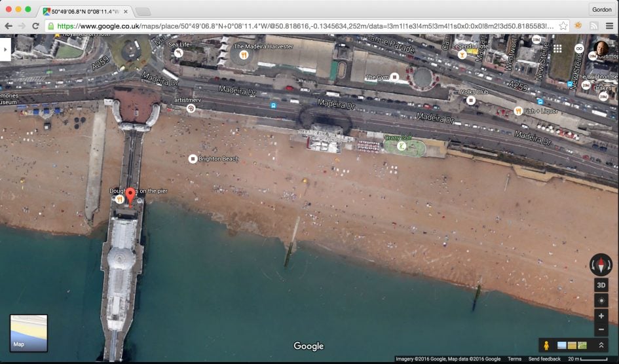The width and height of the screenshot is (619, 364).
Task: Select the Brighton Beach marker icon
Action: pos(193,158)
